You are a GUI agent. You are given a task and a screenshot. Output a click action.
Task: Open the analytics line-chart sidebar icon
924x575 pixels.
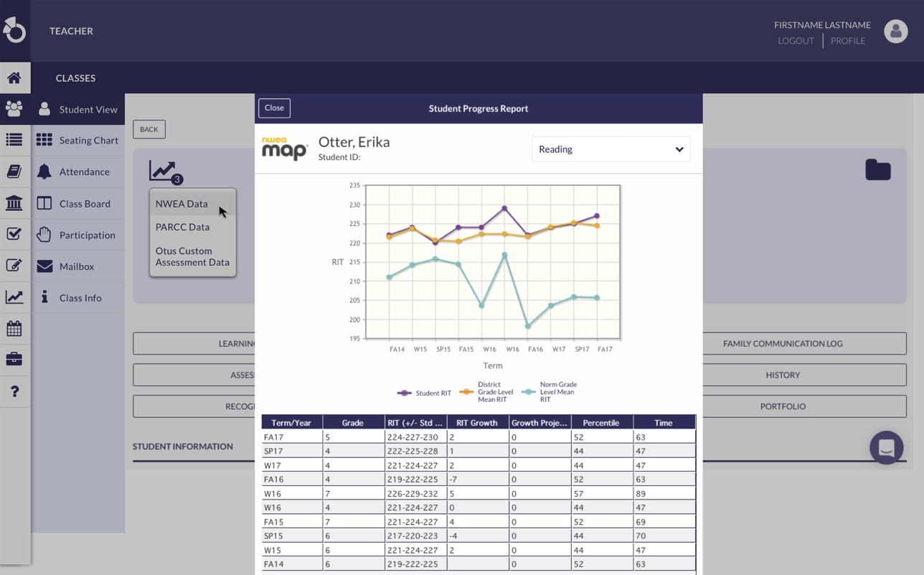pyautogui.click(x=14, y=296)
